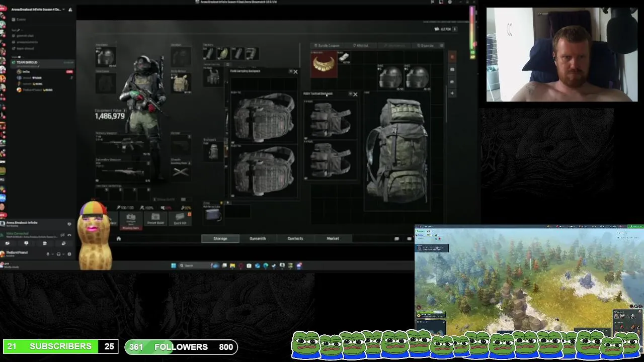644x362 pixels.
Task: Open Discord user settings gear
Action: click(x=69, y=254)
